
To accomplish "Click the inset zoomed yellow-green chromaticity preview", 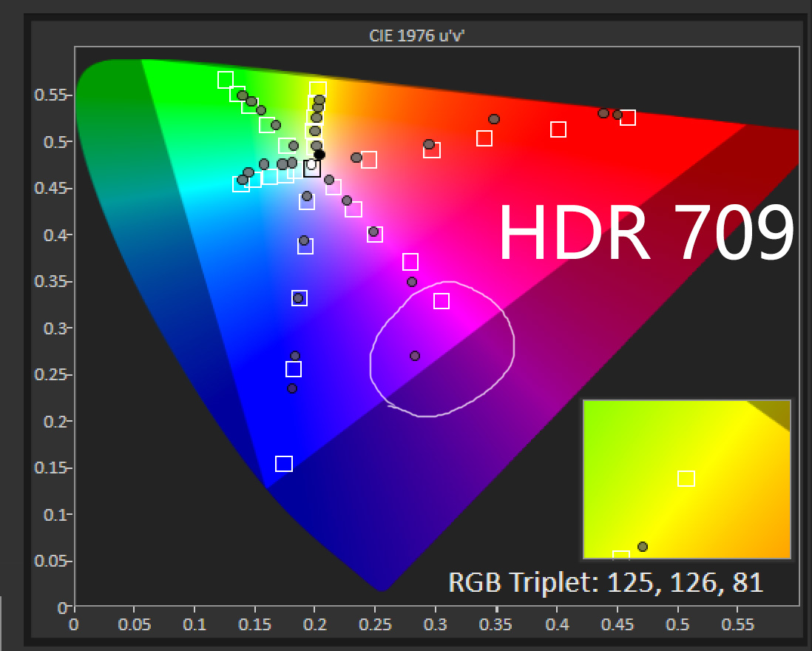I will 687,479.
